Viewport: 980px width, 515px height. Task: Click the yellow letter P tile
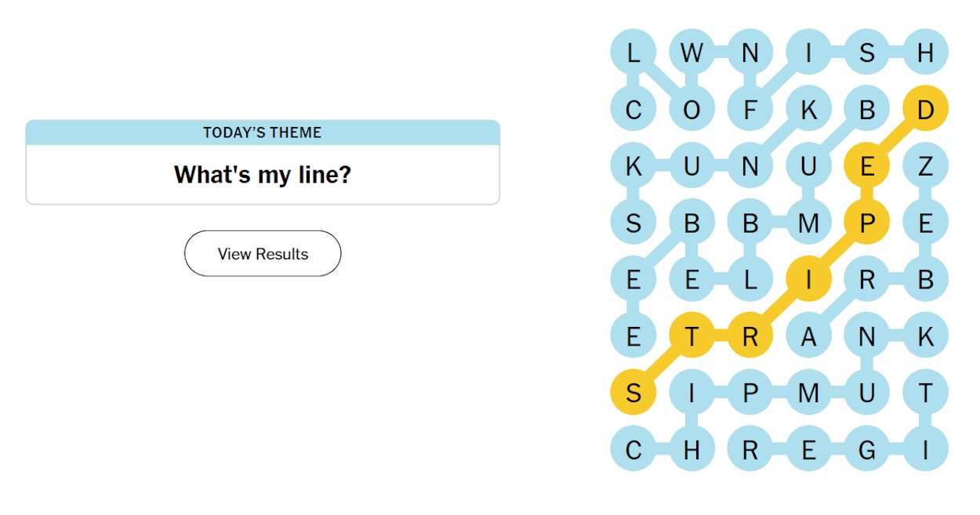point(866,223)
